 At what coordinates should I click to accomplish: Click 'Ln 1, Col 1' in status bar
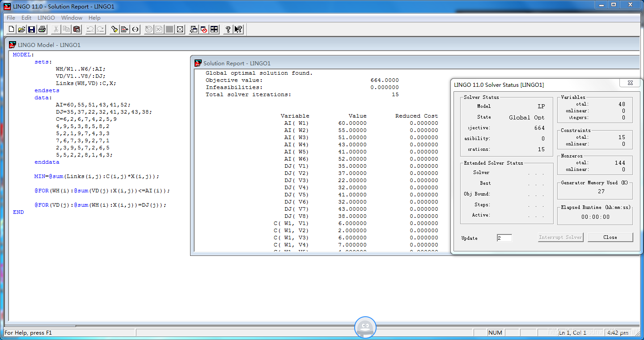click(572, 333)
